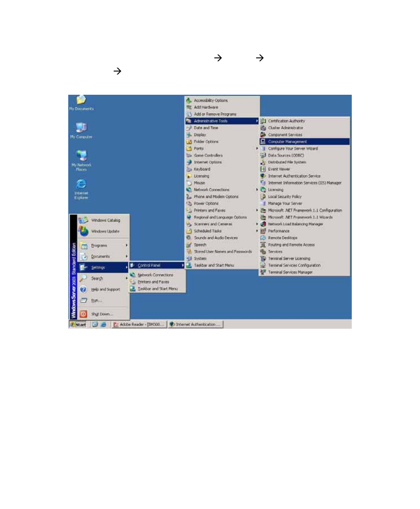Expand the Documents submenu arrow
Viewport: 420px width, 509px height.
coord(127,256)
